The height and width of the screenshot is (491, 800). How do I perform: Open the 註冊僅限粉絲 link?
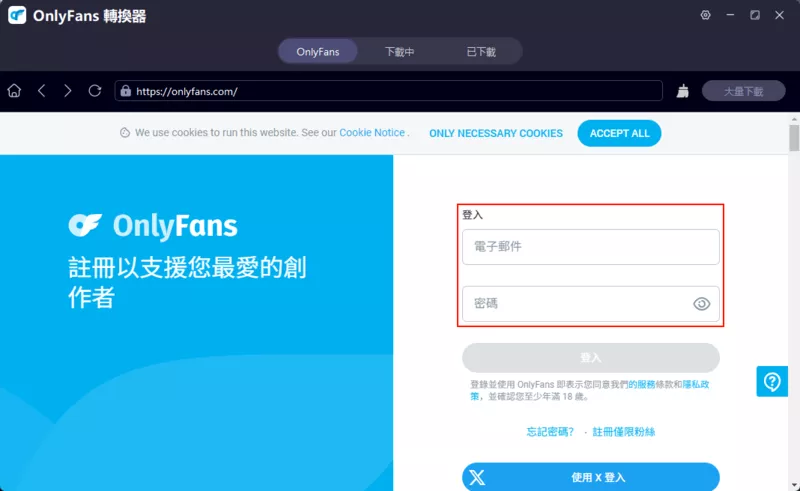coord(623,432)
